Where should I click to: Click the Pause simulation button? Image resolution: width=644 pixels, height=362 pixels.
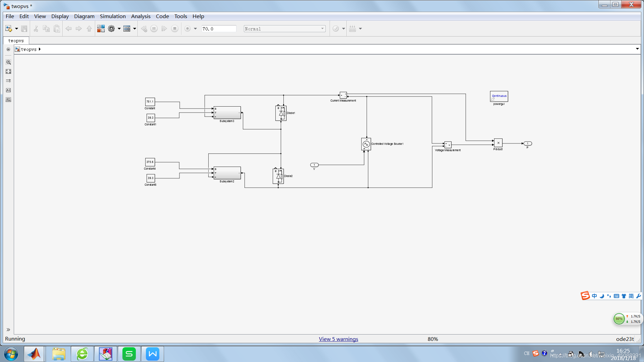(x=154, y=28)
